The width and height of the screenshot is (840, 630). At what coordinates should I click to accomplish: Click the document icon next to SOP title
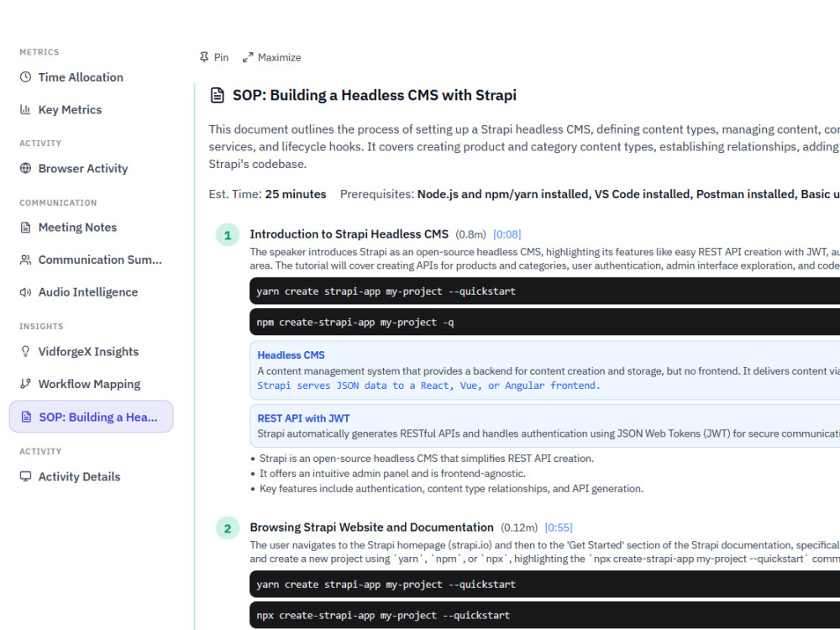pos(217,96)
